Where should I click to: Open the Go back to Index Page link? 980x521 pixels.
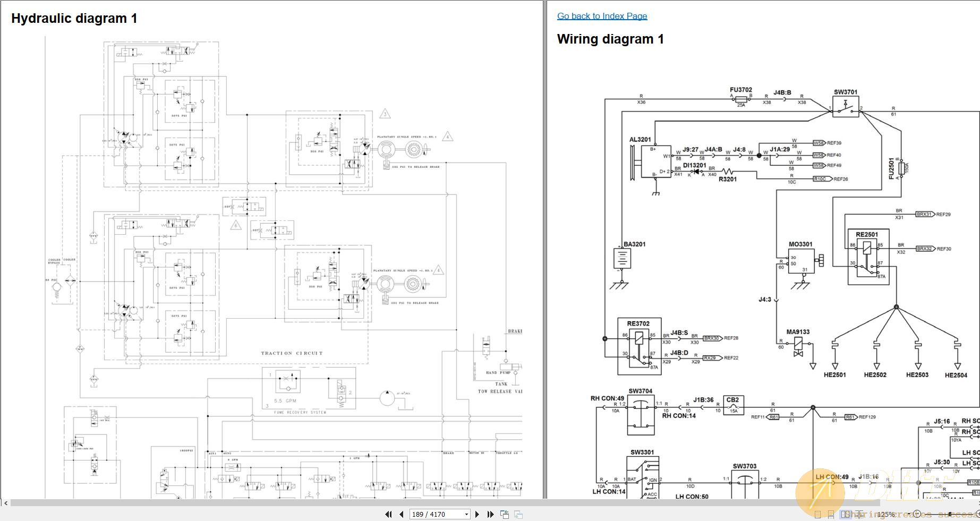pyautogui.click(x=602, y=16)
